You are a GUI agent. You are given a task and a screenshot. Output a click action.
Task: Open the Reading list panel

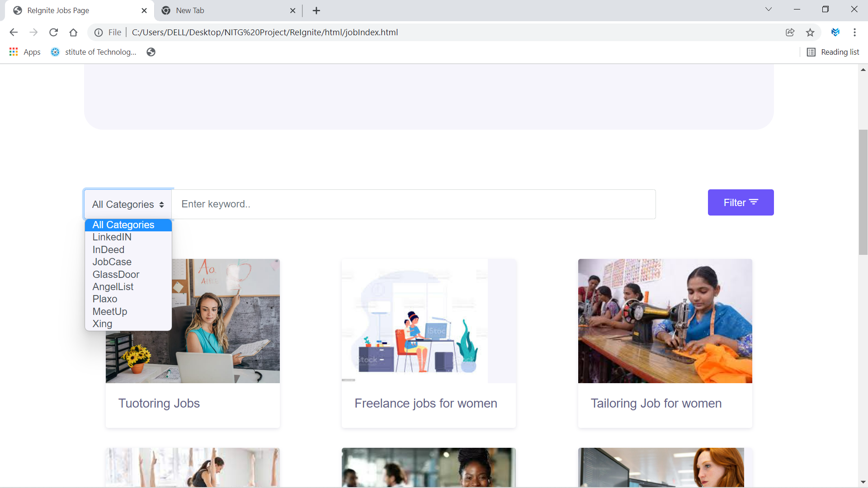coord(833,52)
